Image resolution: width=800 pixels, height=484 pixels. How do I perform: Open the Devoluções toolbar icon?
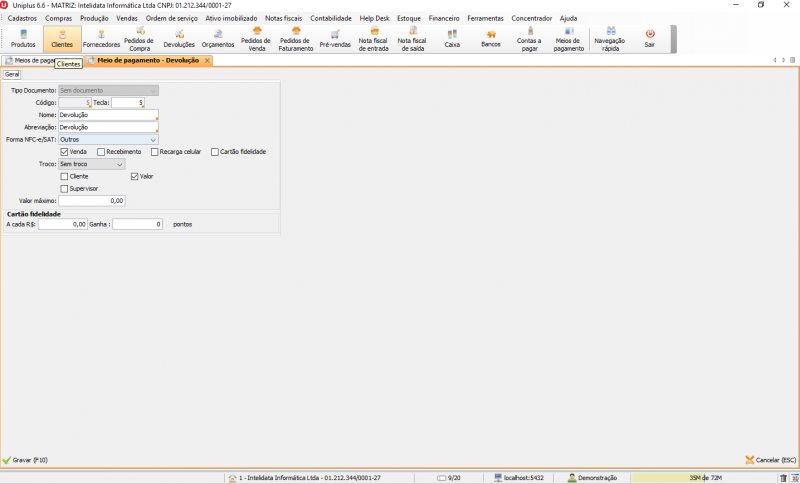point(179,39)
